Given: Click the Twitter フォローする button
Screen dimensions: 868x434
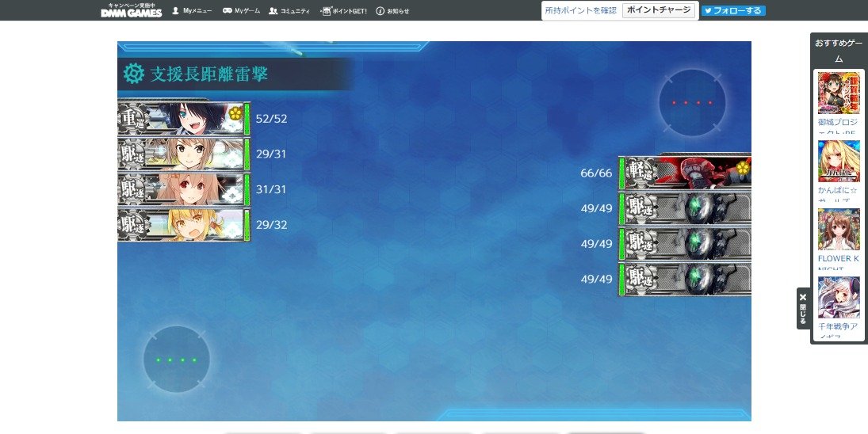Looking at the screenshot, I should pos(733,10).
